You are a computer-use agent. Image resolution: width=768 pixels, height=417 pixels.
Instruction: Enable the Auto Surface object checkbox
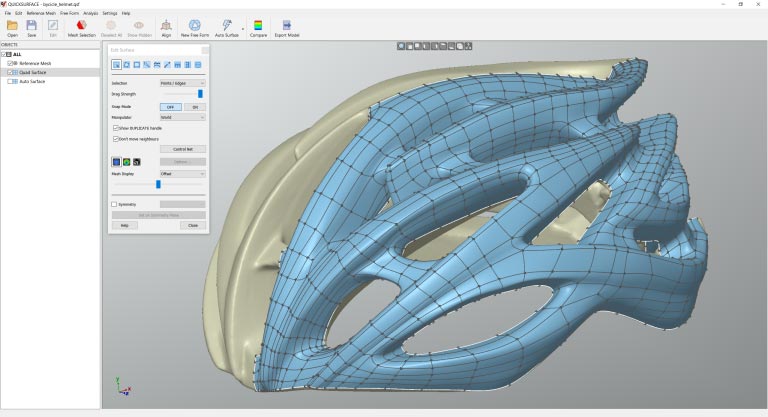(x=11, y=81)
